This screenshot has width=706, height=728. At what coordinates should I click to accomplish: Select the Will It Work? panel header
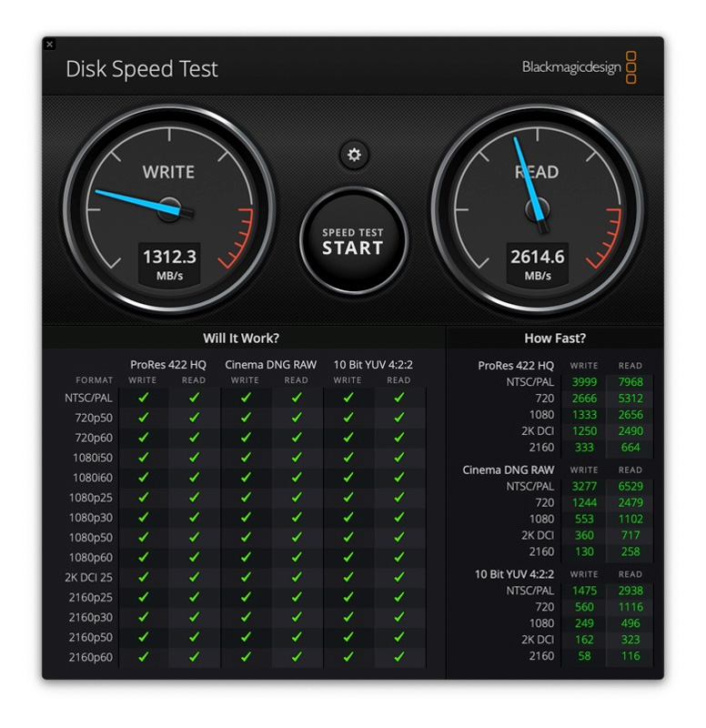[x=241, y=339]
